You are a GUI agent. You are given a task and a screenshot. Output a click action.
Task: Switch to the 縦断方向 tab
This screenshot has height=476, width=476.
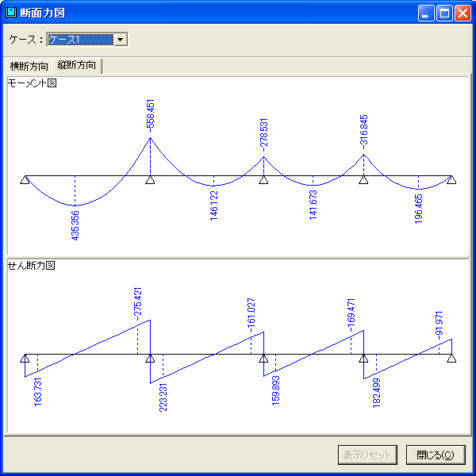point(76,65)
